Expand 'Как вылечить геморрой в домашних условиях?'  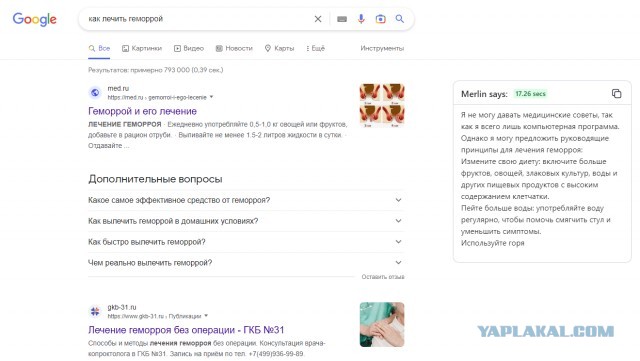pos(246,221)
